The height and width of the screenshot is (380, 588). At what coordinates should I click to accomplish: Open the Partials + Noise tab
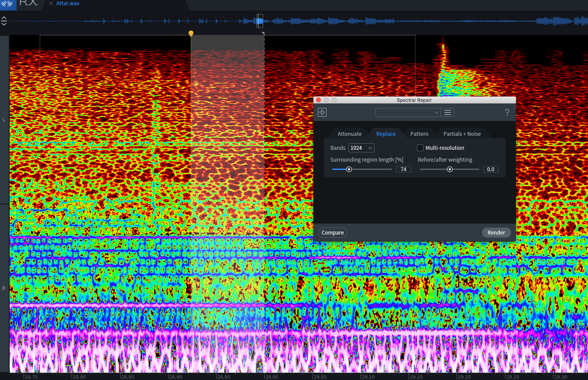[x=462, y=134]
